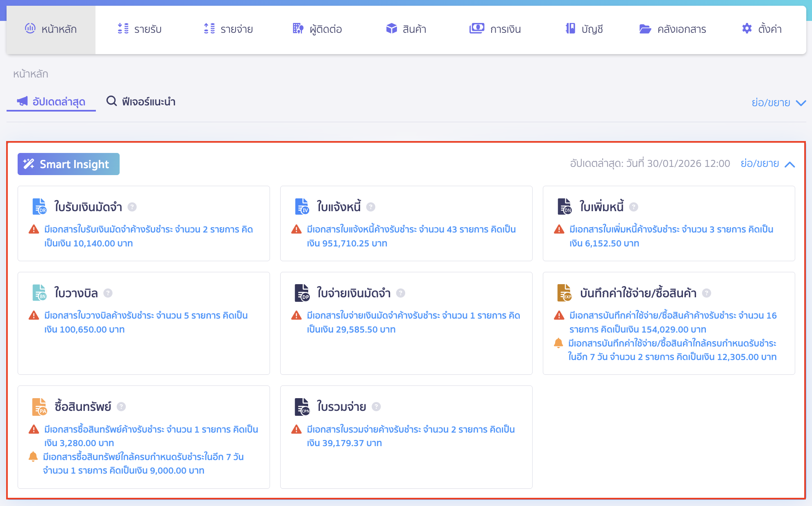Click the help icon beside ใบรับเงินมัดจำ
Screen dimensions: 812x506
tap(132, 207)
